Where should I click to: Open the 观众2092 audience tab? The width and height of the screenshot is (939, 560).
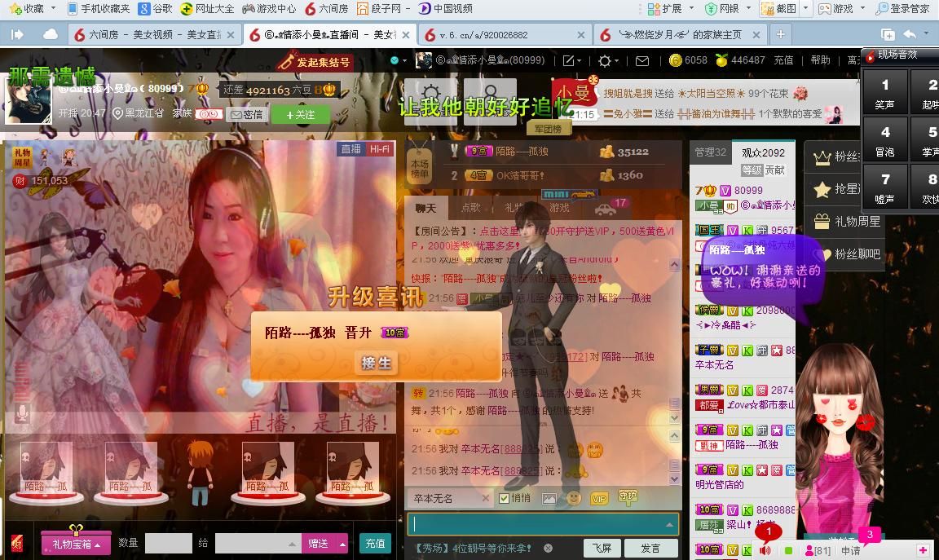click(763, 152)
